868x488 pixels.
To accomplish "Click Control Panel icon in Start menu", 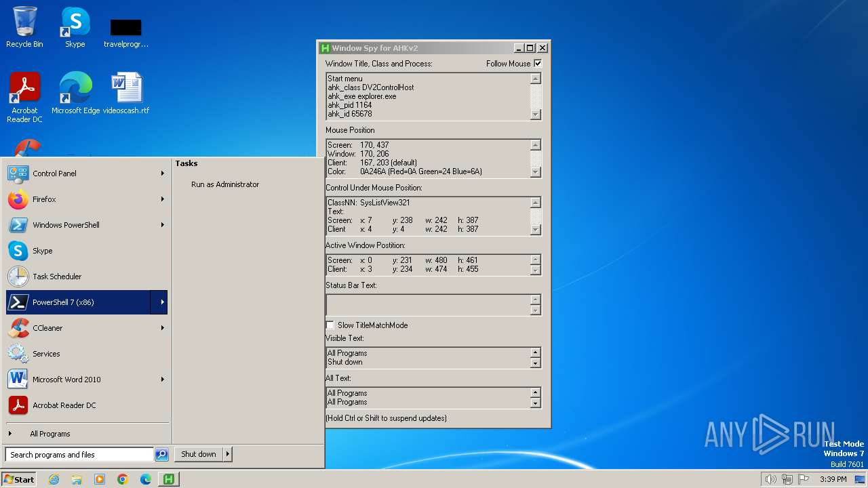I will 18,174.
